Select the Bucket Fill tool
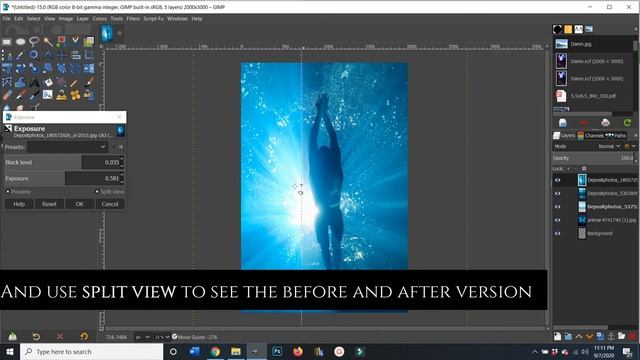The height and width of the screenshot is (360, 640). pos(48,82)
